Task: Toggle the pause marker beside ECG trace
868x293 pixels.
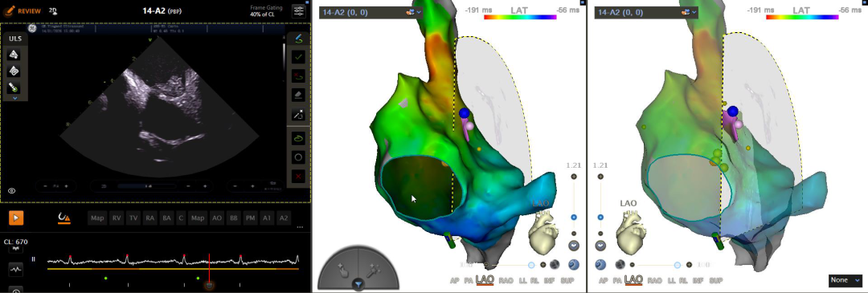Action: tap(33, 258)
